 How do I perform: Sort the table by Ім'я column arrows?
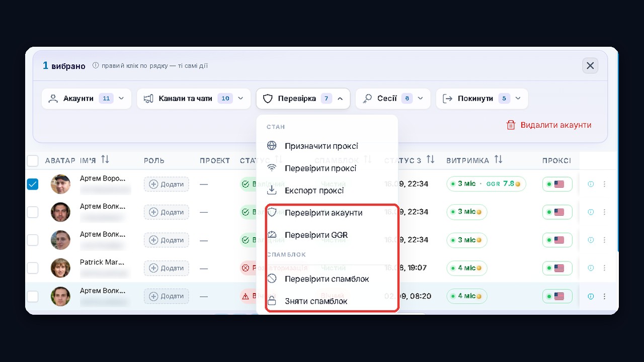tap(105, 160)
